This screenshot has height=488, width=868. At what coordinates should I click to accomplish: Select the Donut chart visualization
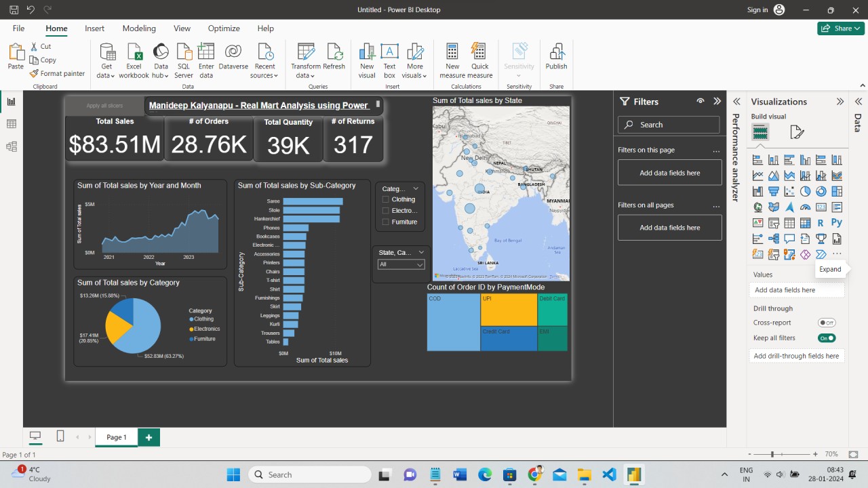pos(821,192)
